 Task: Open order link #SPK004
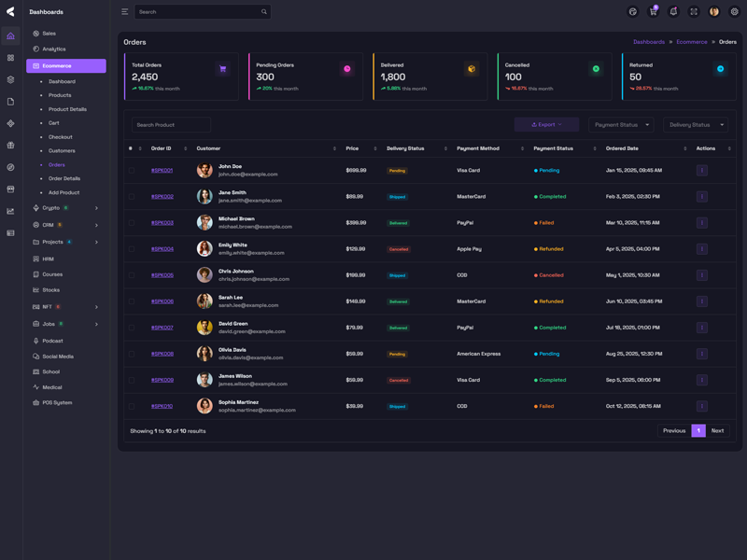click(162, 249)
